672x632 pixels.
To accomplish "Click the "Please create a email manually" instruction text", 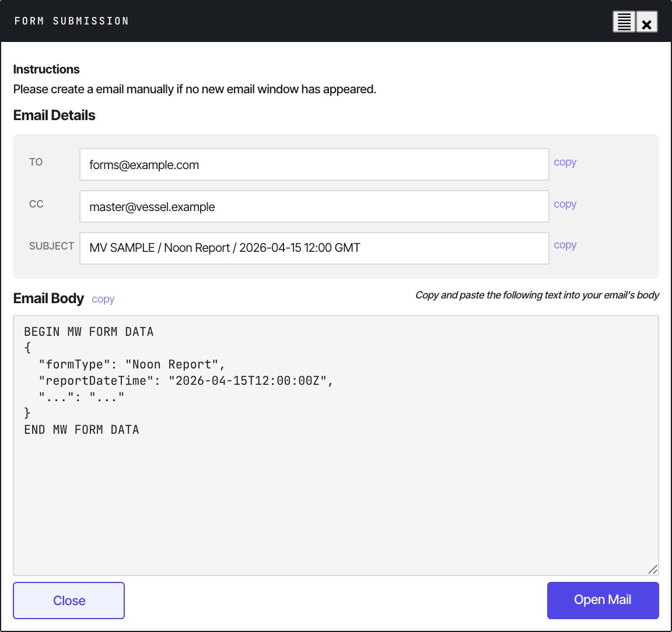I will pos(195,89).
